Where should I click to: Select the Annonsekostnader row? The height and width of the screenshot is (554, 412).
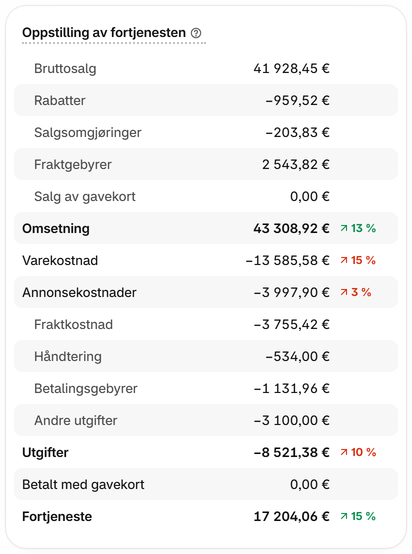click(x=206, y=292)
